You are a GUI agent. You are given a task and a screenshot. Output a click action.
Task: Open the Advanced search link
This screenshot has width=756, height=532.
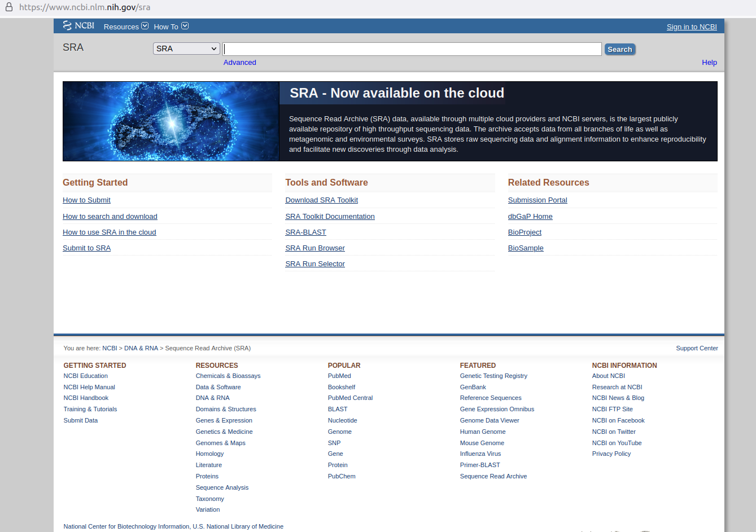[x=240, y=63]
